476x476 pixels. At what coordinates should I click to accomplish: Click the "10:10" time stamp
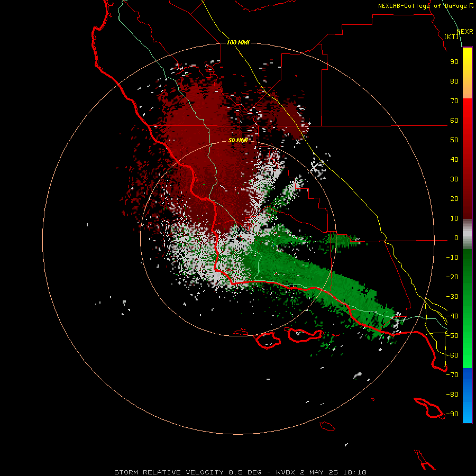click(x=354, y=472)
